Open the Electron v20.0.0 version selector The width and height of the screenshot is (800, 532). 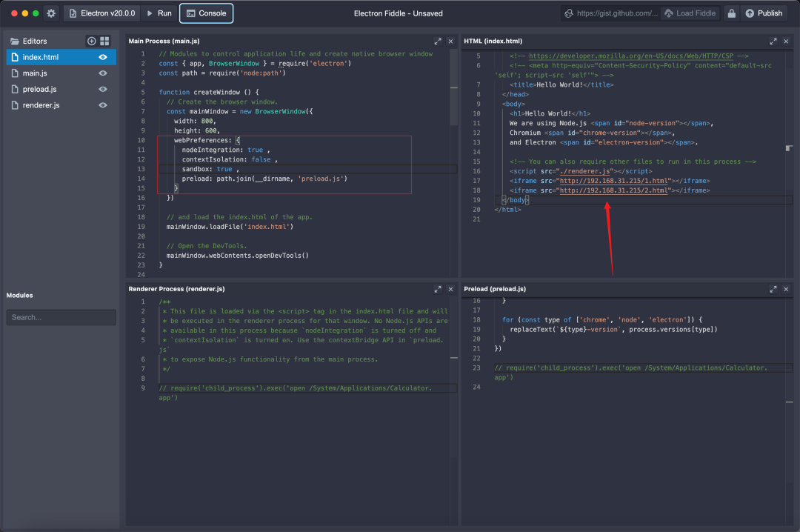102,13
